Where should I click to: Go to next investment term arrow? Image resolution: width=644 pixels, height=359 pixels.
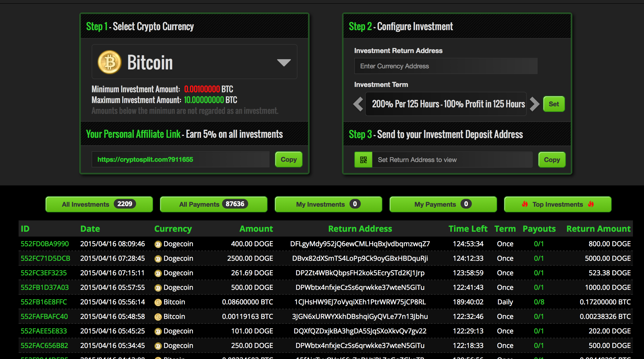[x=534, y=104]
